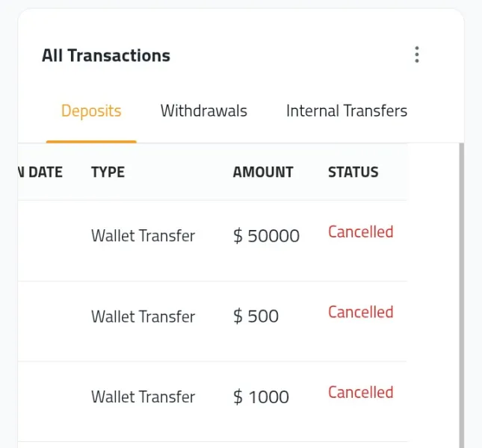Viewport: 482px width, 448px height.
Task: Sort by the AMOUNT column header
Action: click(x=263, y=172)
